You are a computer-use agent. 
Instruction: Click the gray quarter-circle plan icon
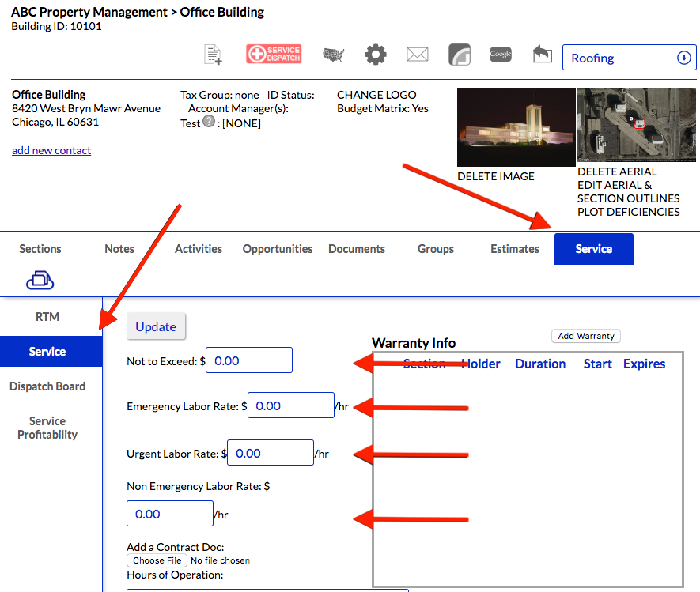click(460, 55)
